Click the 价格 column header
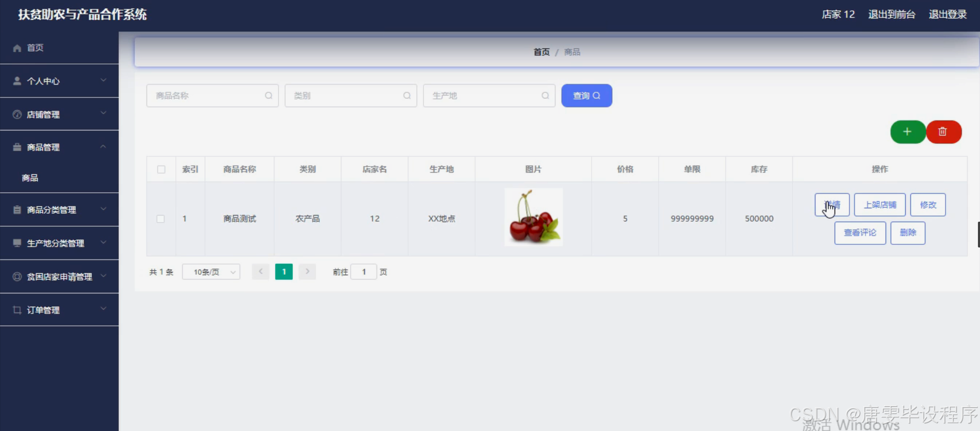The width and height of the screenshot is (980, 431). click(625, 169)
